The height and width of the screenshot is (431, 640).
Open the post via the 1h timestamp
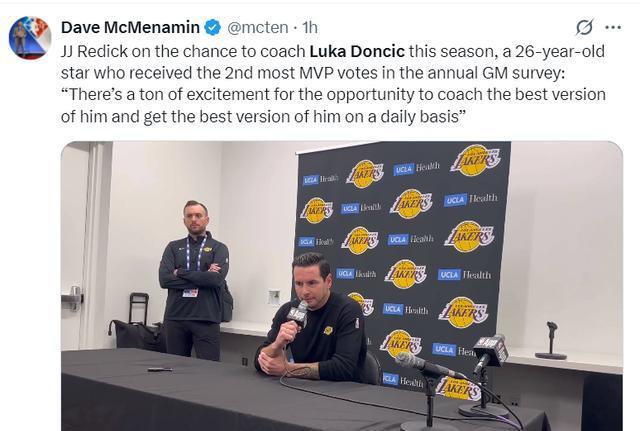click(310, 27)
